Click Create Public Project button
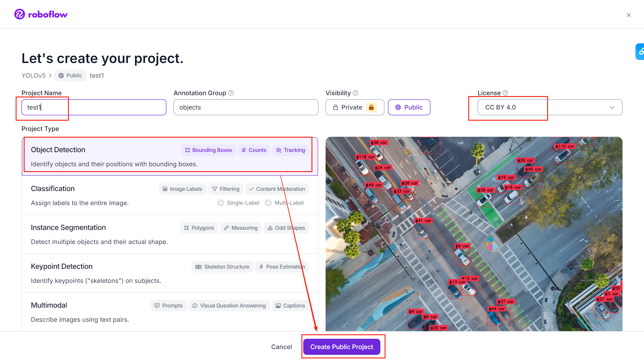 pyautogui.click(x=341, y=347)
